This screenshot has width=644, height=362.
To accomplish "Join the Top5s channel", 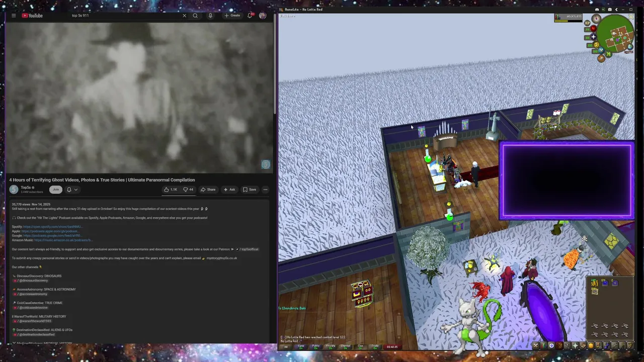I will [x=56, y=190].
